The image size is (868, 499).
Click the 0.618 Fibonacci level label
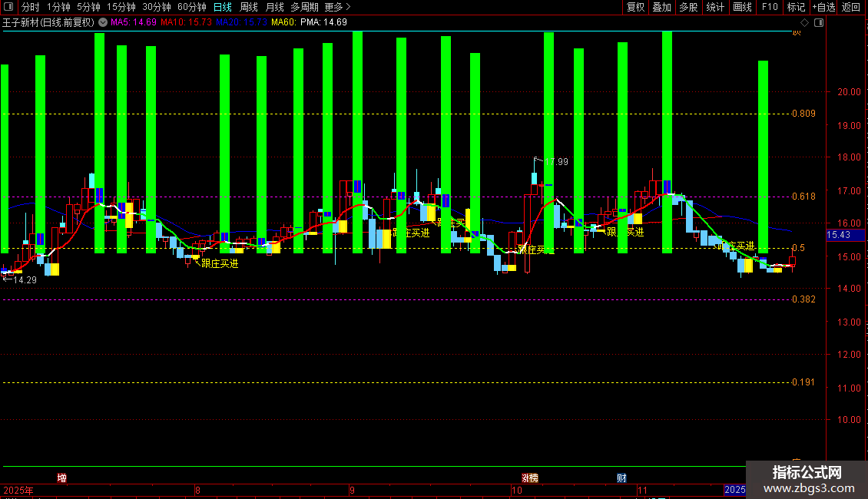(x=803, y=197)
